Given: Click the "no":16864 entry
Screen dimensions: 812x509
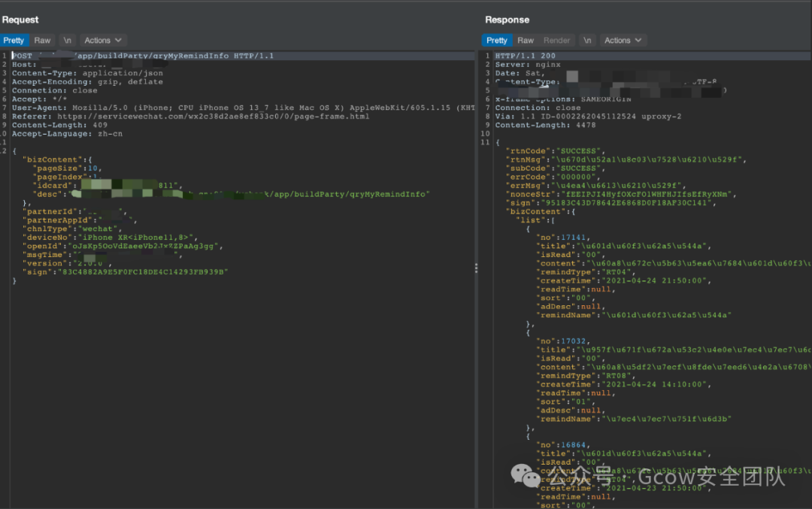Looking at the screenshot, I should 563,445.
